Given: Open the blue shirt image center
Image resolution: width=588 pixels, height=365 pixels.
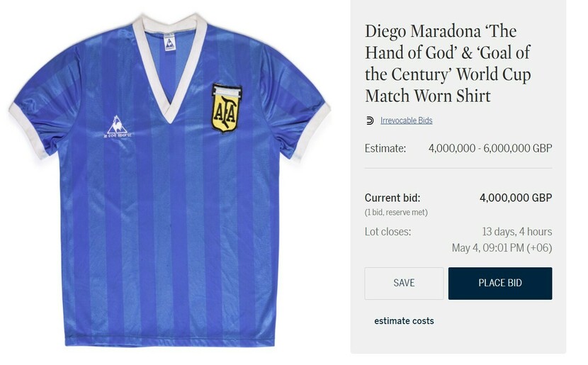Looking at the screenshot, I should click(169, 180).
